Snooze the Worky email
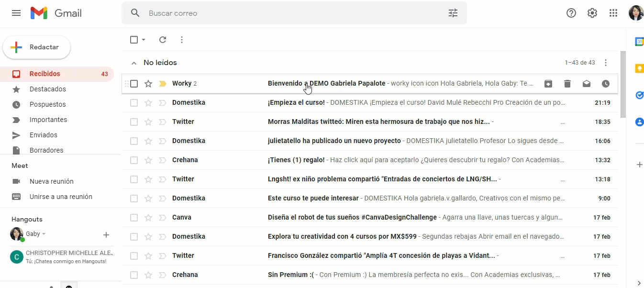Image resolution: width=644 pixels, height=288 pixels. (x=606, y=84)
